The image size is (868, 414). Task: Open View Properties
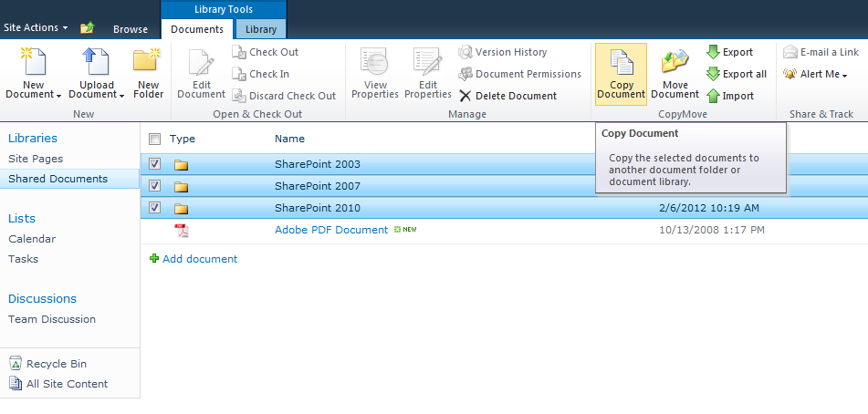375,74
